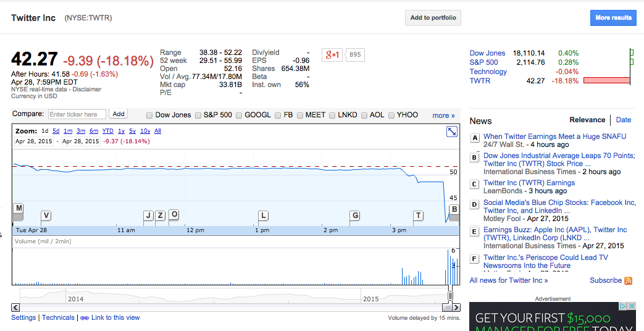Select chart flag G

pyautogui.click(x=355, y=216)
